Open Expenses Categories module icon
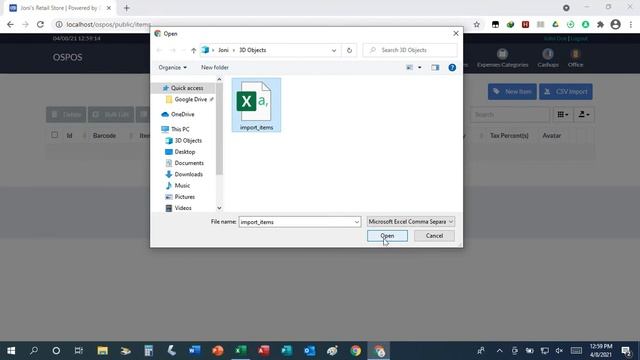Viewport: 640px width, 360px height. [502, 58]
